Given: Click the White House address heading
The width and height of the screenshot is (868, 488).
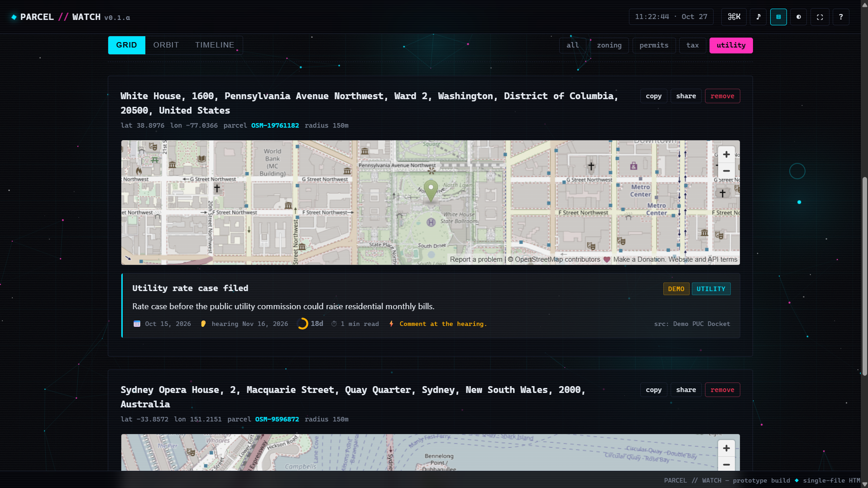Looking at the screenshot, I should [369, 103].
